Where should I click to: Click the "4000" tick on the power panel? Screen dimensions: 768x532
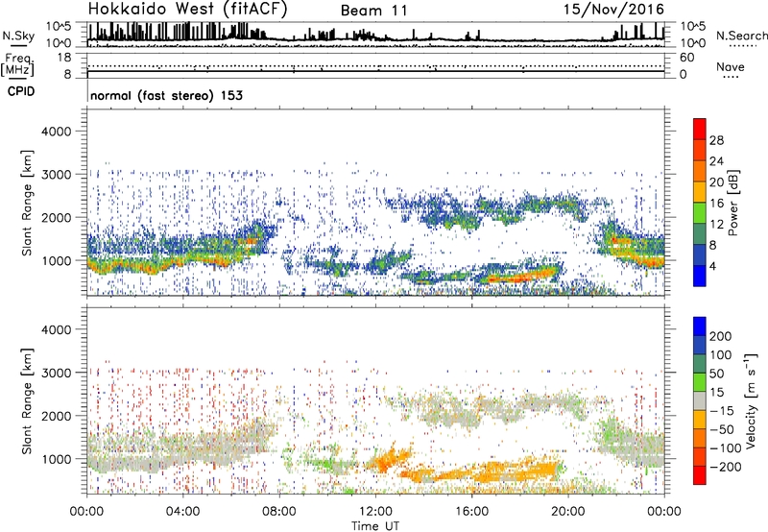pyautogui.click(x=56, y=132)
